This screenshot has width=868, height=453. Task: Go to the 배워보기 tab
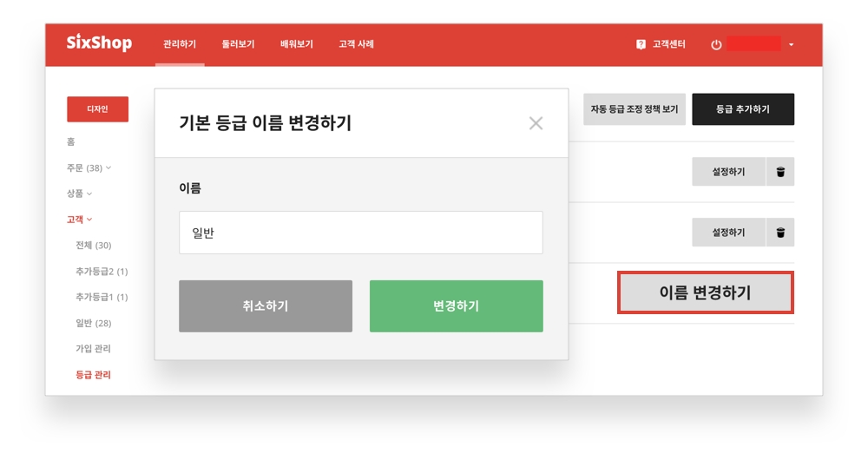tap(296, 44)
